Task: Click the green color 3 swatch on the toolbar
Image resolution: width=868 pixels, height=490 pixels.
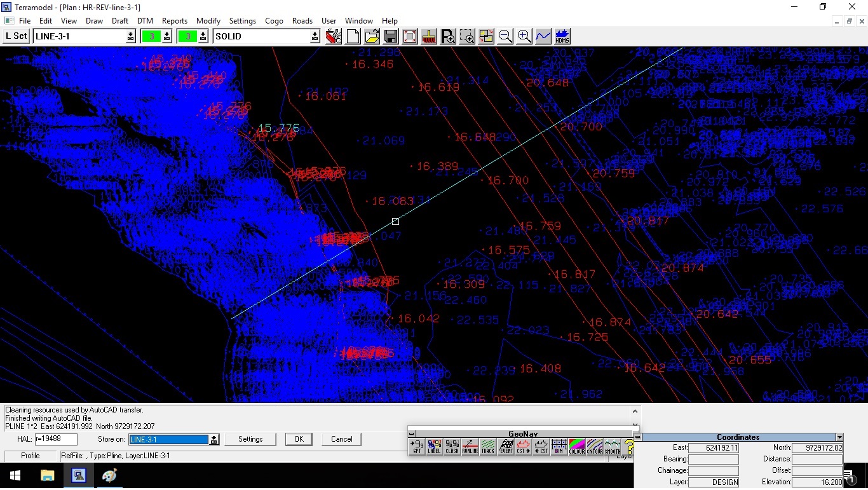Action: 152,36
